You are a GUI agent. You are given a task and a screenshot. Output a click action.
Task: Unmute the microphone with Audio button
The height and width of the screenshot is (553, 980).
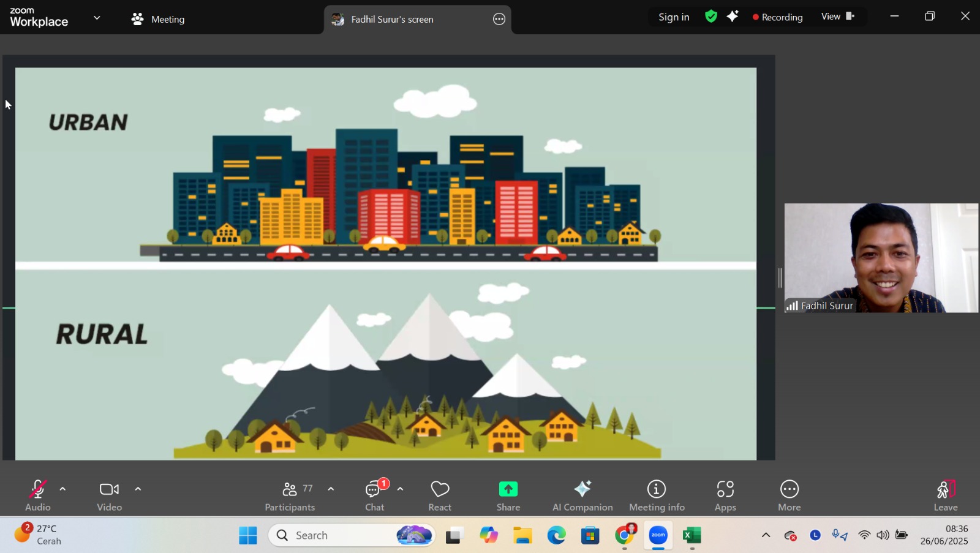pos(37,495)
